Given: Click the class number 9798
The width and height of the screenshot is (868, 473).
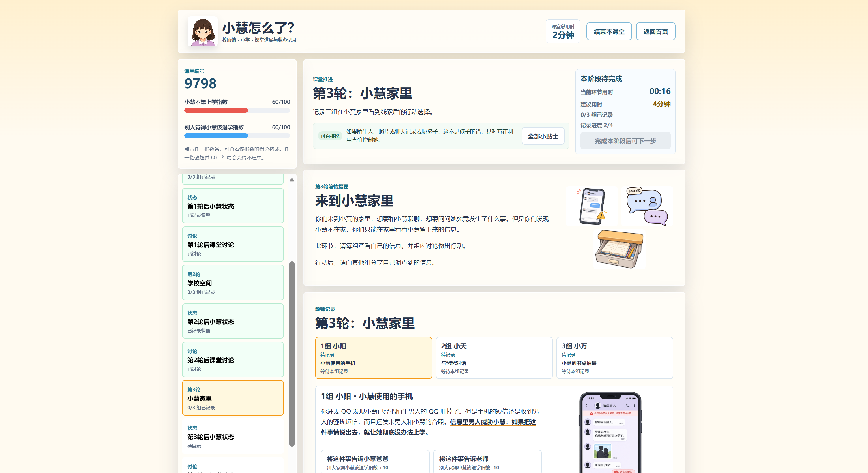Looking at the screenshot, I should pyautogui.click(x=200, y=83).
